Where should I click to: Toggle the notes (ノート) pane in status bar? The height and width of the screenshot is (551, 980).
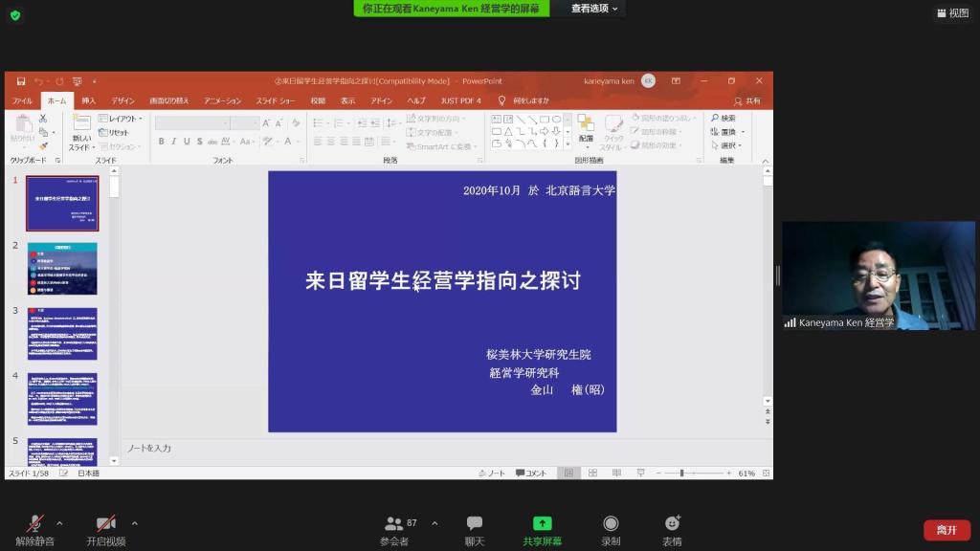tap(491, 474)
